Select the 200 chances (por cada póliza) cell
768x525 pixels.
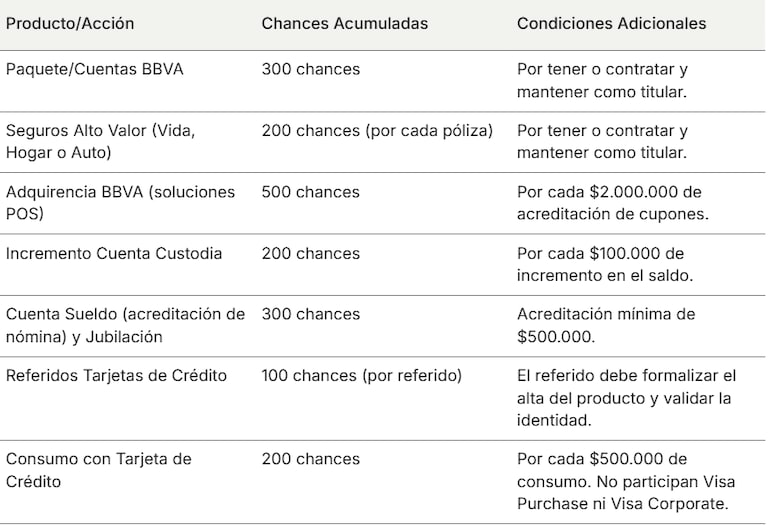coord(377,131)
